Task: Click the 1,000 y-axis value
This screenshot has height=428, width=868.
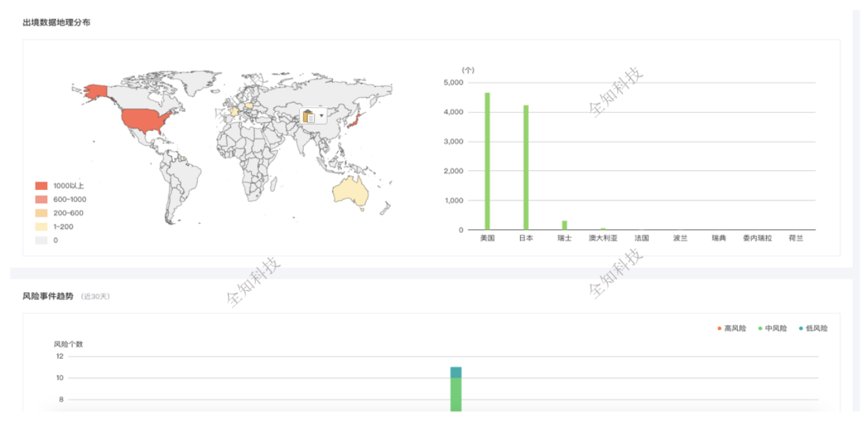Action: (x=452, y=201)
